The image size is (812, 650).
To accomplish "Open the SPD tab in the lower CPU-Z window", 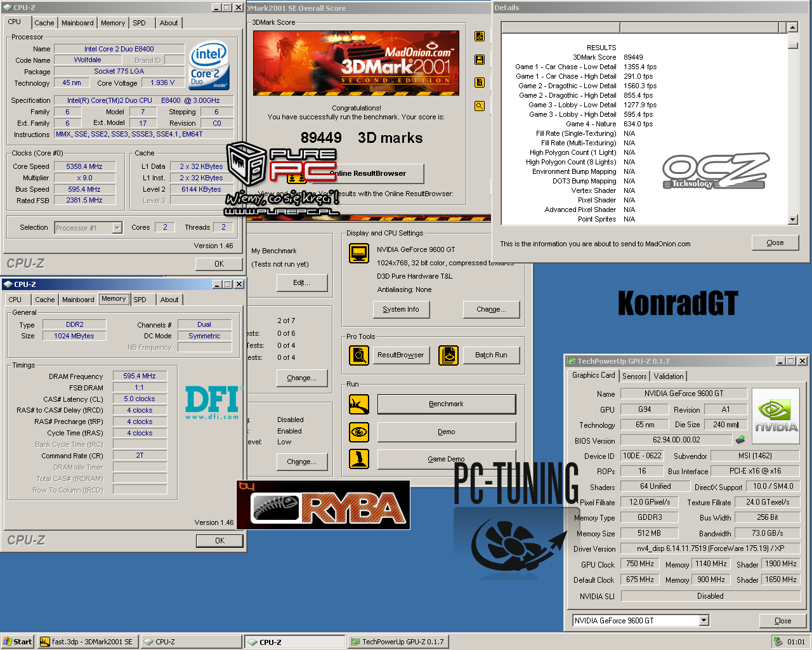I will [x=140, y=300].
